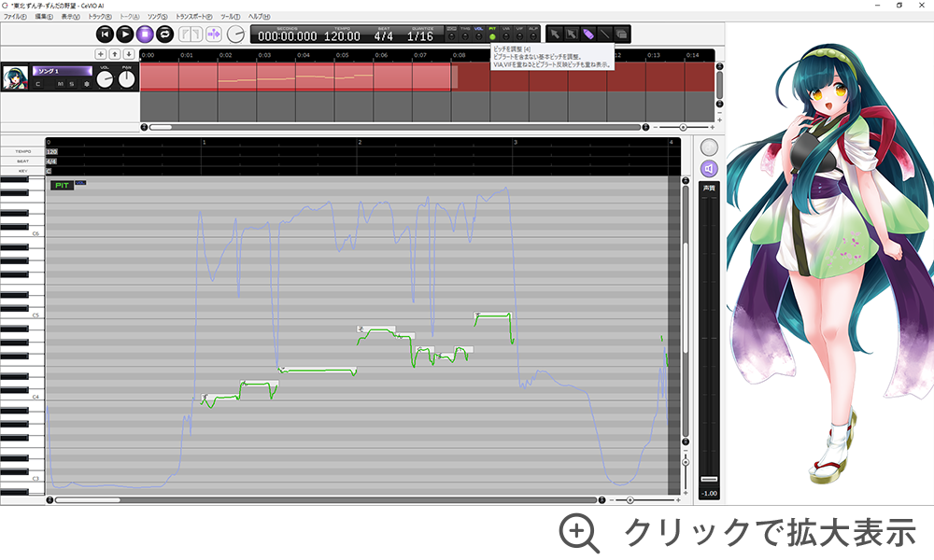This screenshot has width=934, height=560.
Task: Click the loop range markers icon
Action: coord(191,35)
